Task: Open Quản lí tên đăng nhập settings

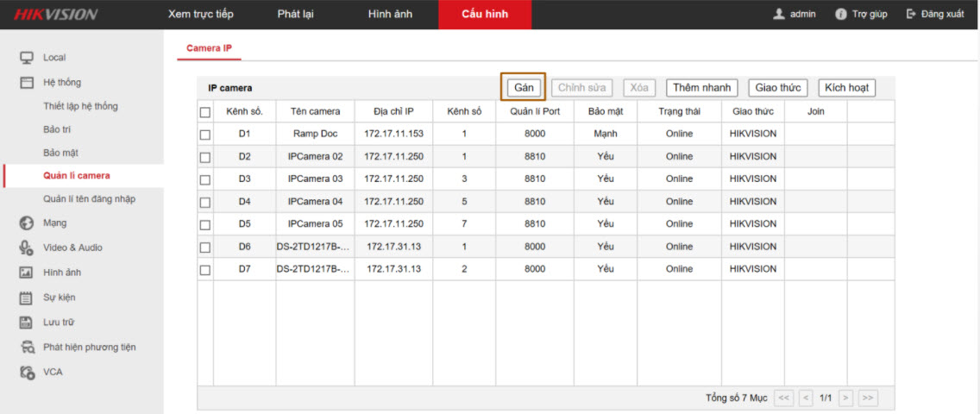Action: (90, 199)
